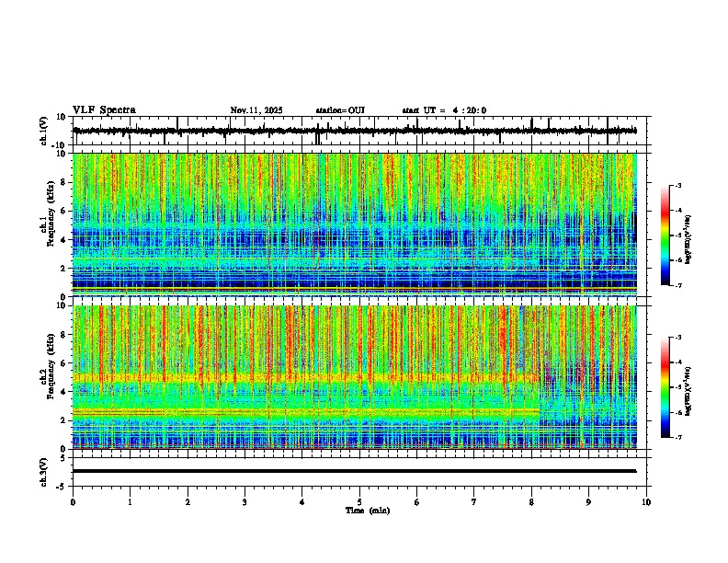The width and height of the screenshot is (728, 563).
Task: Click the ch.2 color scale bar
Action: point(665,387)
